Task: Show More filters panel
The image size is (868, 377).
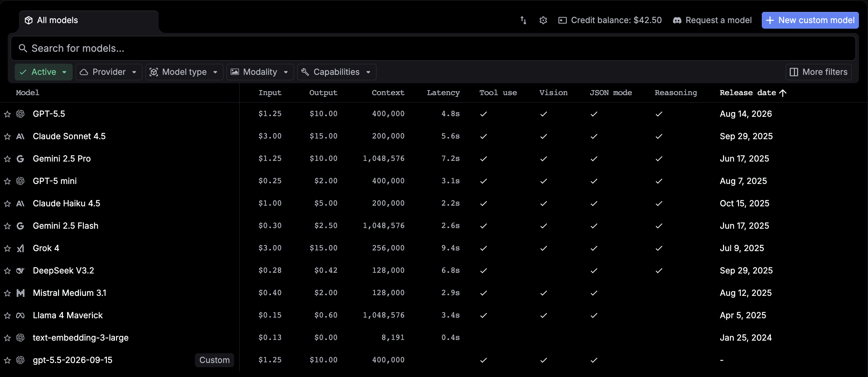Action: coord(818,72)
